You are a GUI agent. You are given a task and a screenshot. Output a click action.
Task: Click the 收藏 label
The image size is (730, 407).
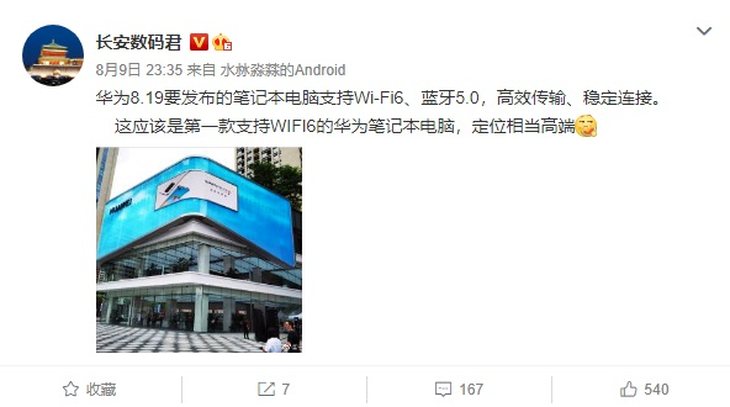101,389
